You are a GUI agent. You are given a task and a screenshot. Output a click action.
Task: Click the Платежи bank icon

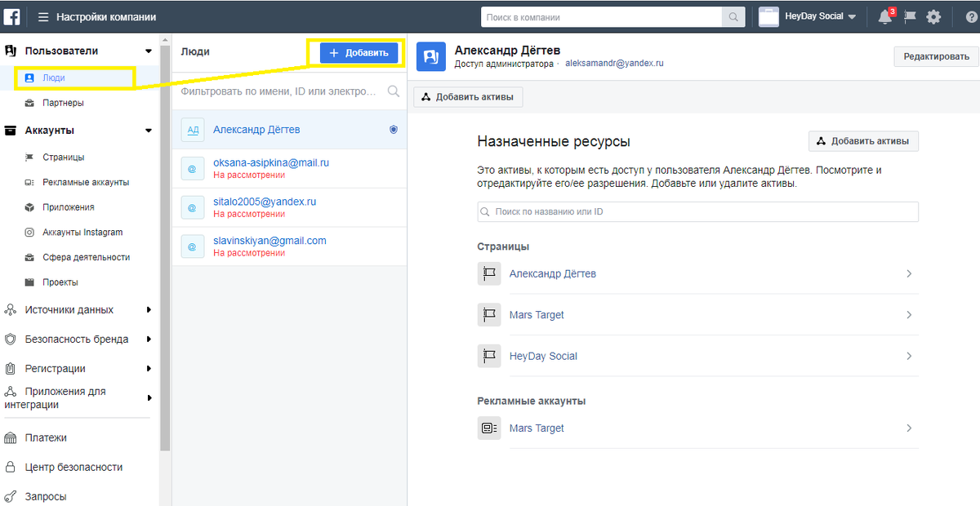[x=11, y=438]
